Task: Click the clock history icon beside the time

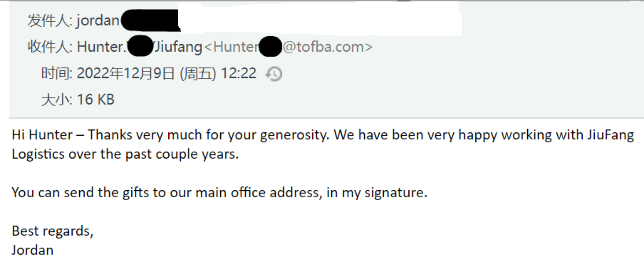Action: coord(274,74)
